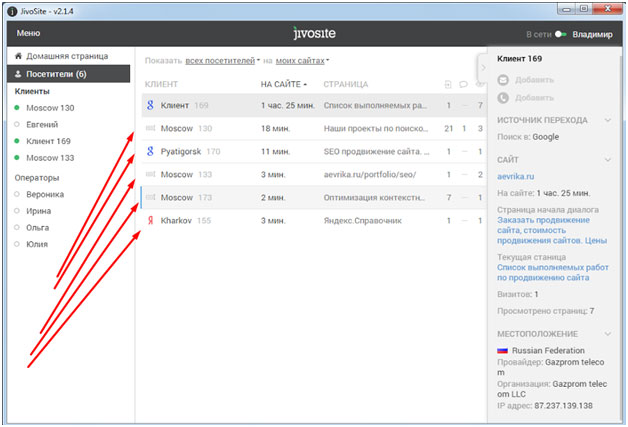Screen dimensions: 628x427
Task: Open the всех посетителей filter dropdown
Action: (222, 60)
